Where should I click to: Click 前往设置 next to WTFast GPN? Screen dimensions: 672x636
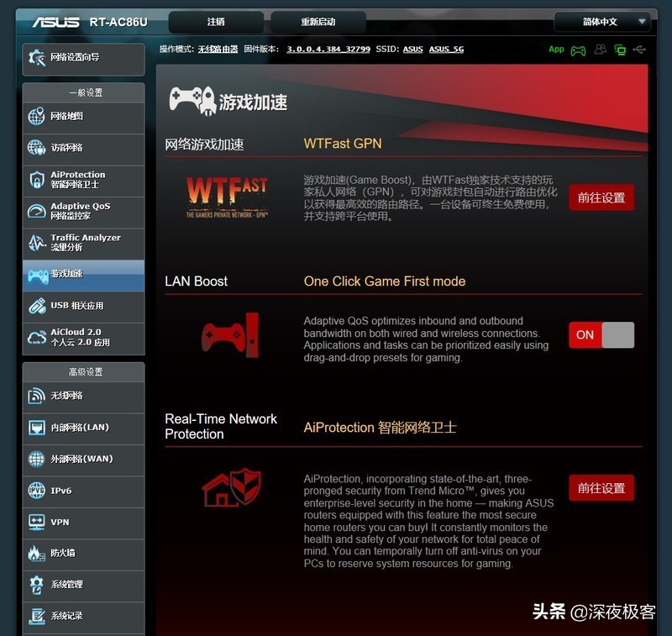601,197
